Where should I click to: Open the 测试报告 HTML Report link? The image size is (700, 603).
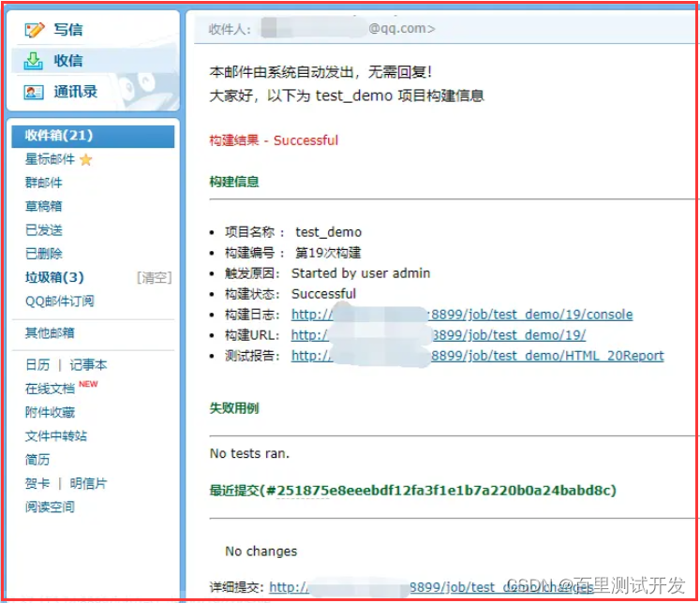[478, 356]
